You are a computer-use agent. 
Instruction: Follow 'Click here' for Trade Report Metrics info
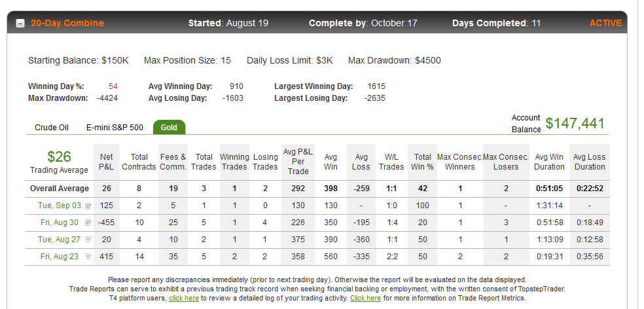pyautogui.click(x=365, y=298)
